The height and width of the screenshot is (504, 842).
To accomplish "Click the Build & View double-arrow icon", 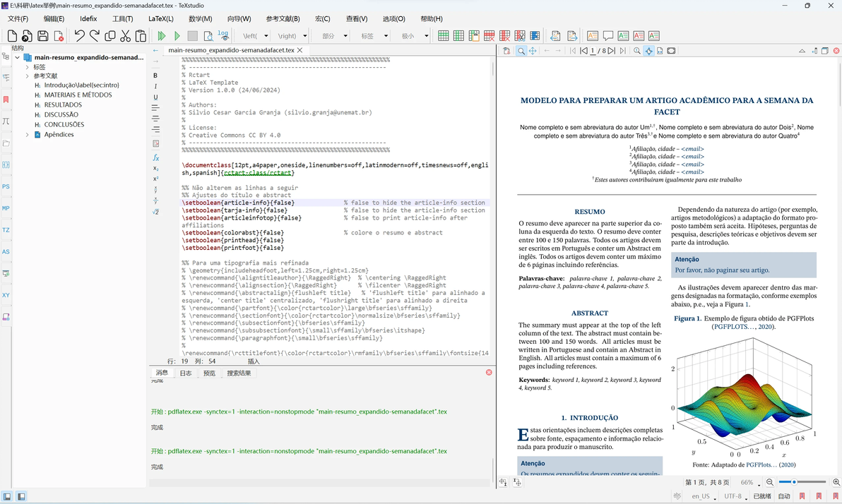I will [x=162, y=36].
